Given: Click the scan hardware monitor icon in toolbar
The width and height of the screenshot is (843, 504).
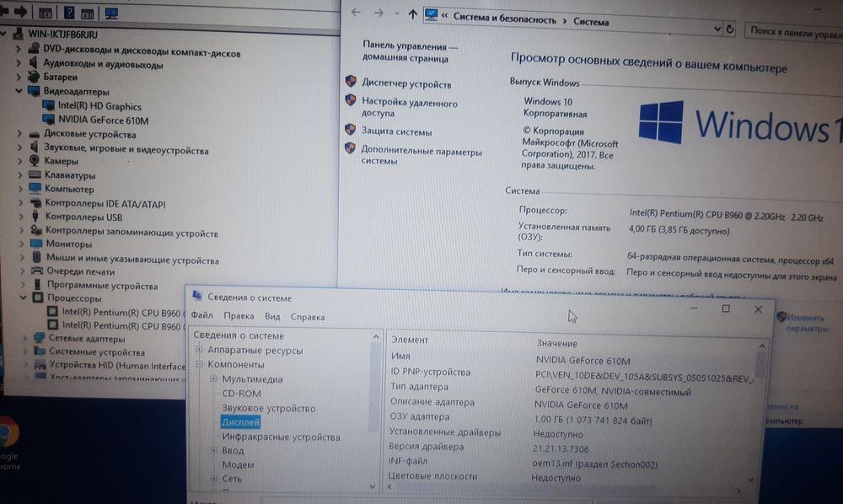Looking at the screenshot, I should 111,13.
